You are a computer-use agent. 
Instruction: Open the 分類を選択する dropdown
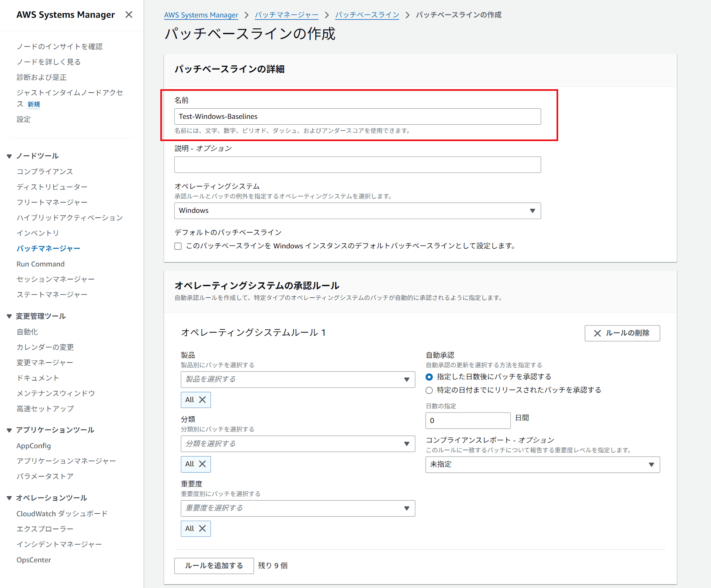298,444
